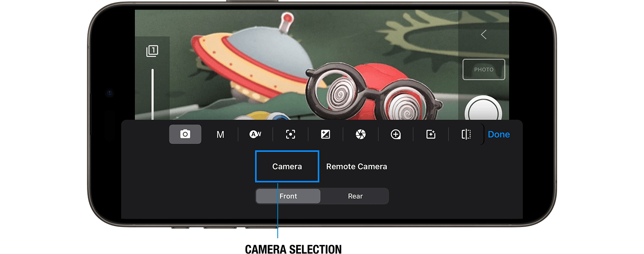Tap the zoom plus magnifier icon
The width and height of the screenshot is (644, 254).
coord(396,134)
